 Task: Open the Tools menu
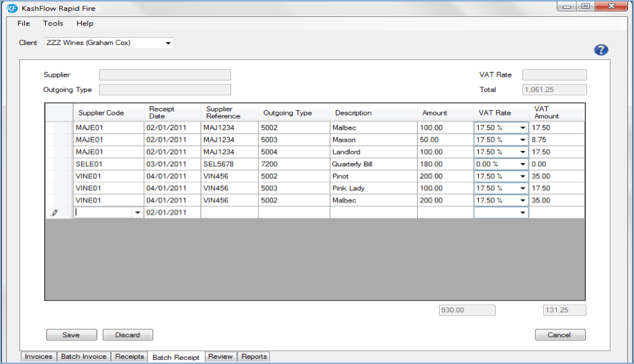point(53,24)
